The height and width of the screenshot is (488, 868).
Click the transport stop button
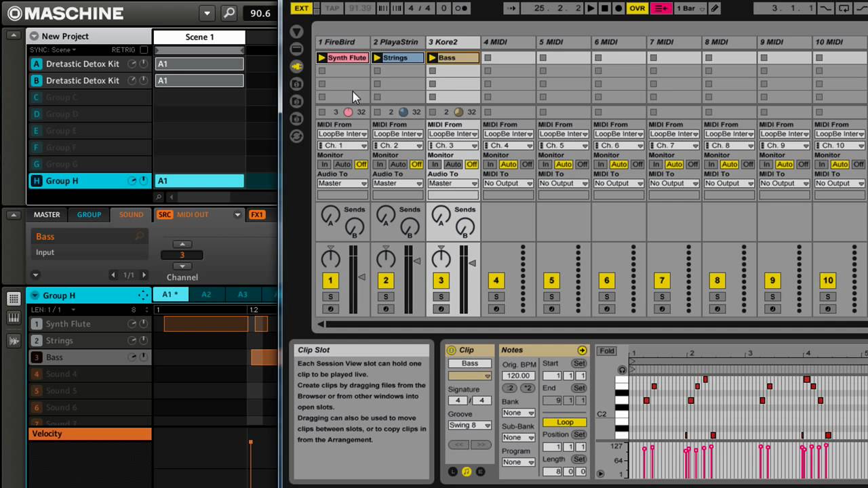coord(605,8)
